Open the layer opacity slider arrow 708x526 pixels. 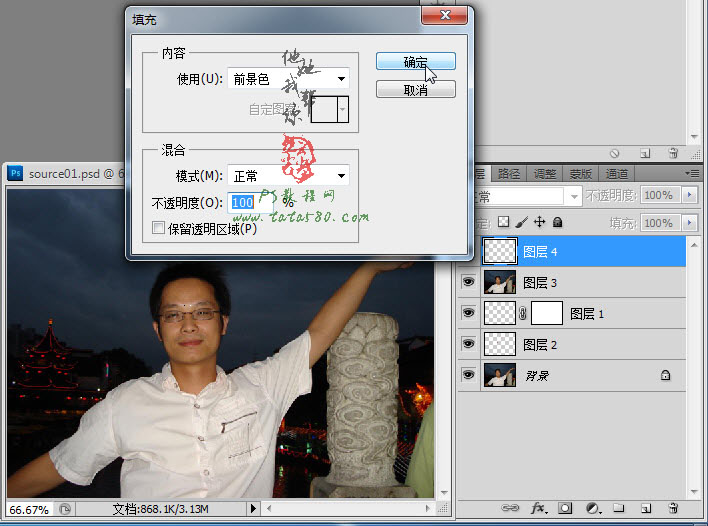point(689,195)
